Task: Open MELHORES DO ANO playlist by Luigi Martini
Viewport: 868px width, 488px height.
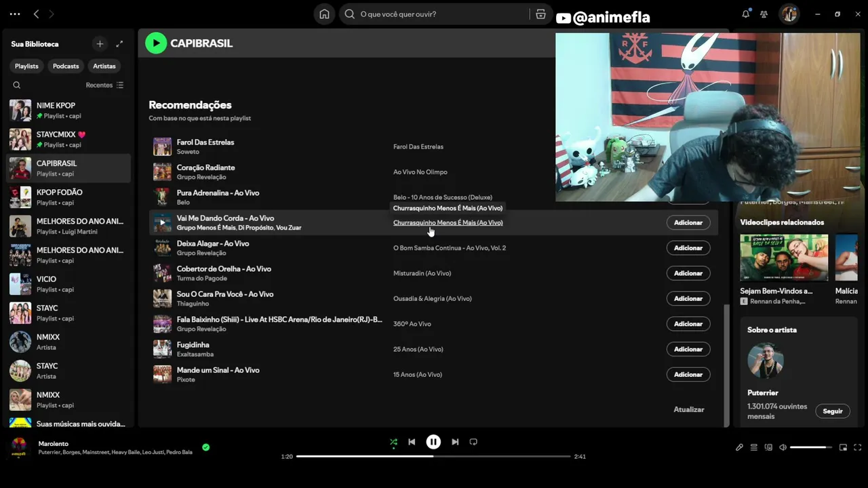Action: 68,226
